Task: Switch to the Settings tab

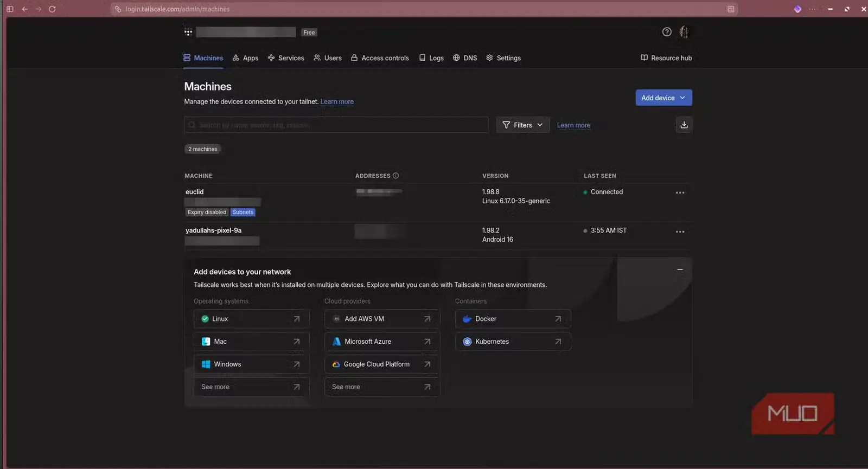Action: click(x=503, y=58)
